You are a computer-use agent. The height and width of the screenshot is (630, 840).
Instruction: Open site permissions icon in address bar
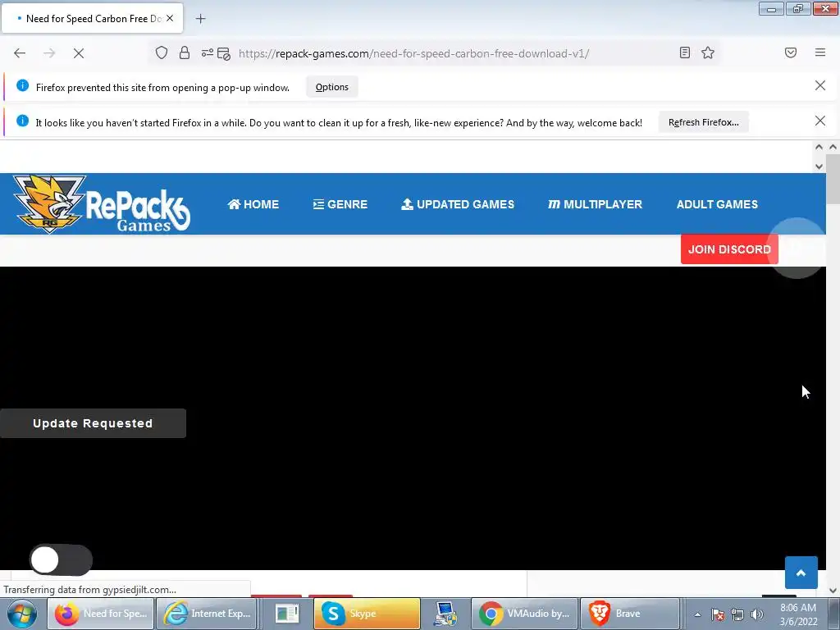coord(207,52)
